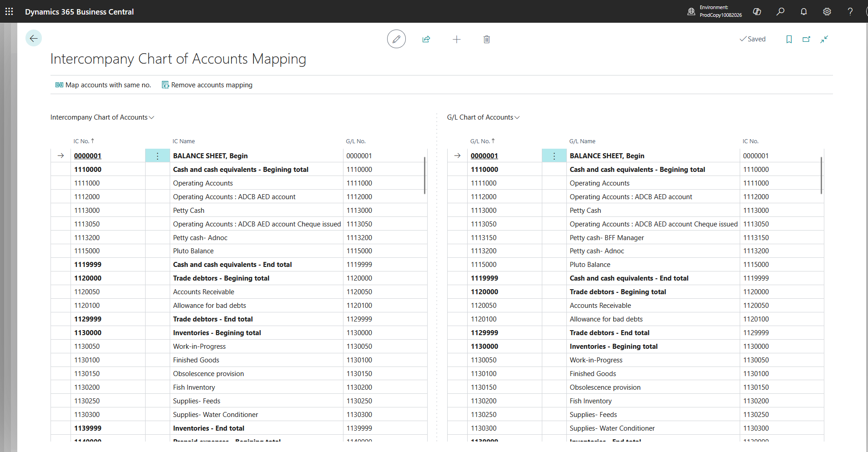
Task: Click right table vertical scrollbar
Action: click(821, 176)
